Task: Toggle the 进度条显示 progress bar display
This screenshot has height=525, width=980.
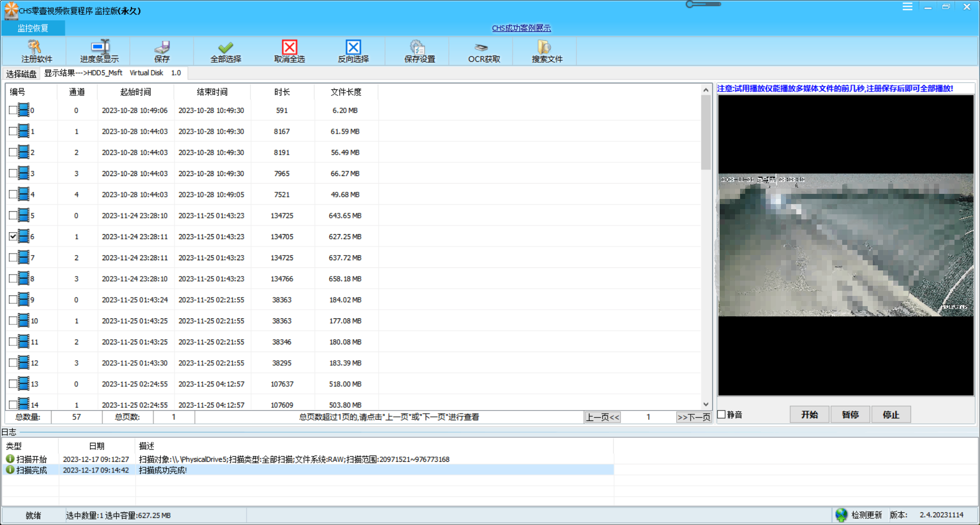Action: [99, 51]
